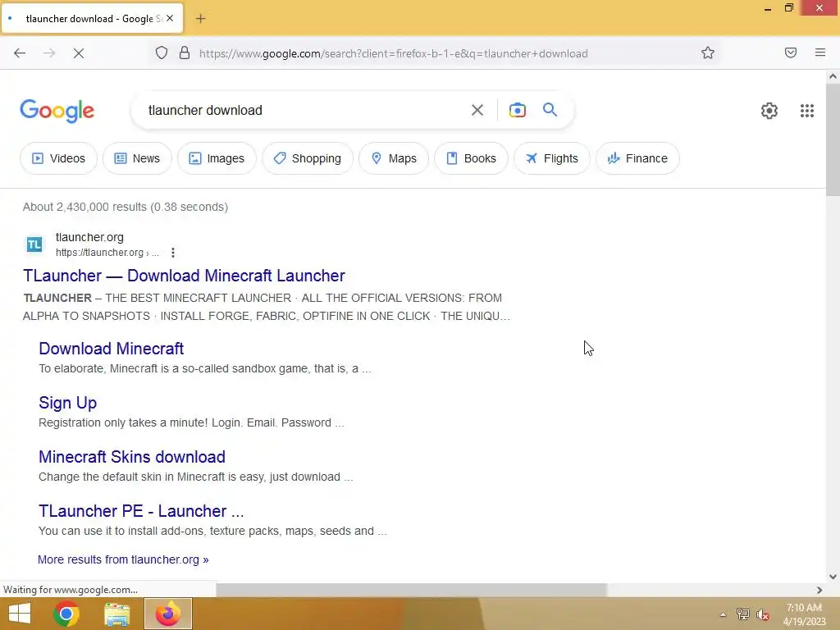Viewport: 840px width, 630px height.
Task: Open Google quick settings gear
Action: pyautogui.click(x=769, y=111)
